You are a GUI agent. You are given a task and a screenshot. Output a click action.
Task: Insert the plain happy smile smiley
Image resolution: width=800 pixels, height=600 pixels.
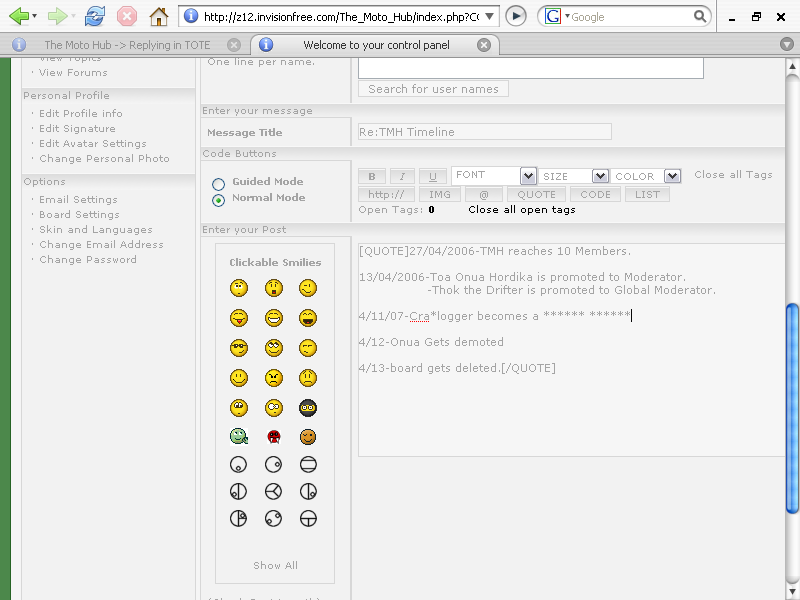click(x=239, y=378)
